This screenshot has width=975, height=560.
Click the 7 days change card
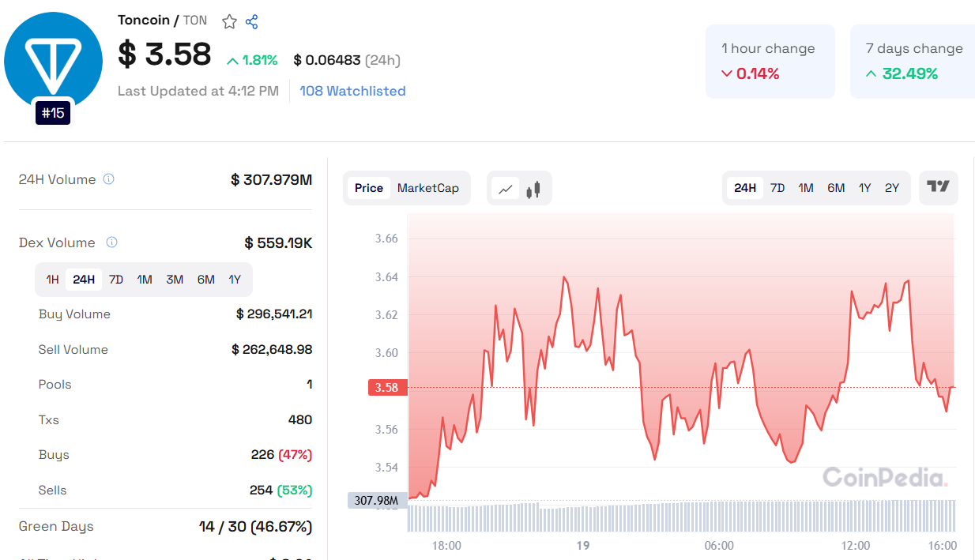click(913, 62)
